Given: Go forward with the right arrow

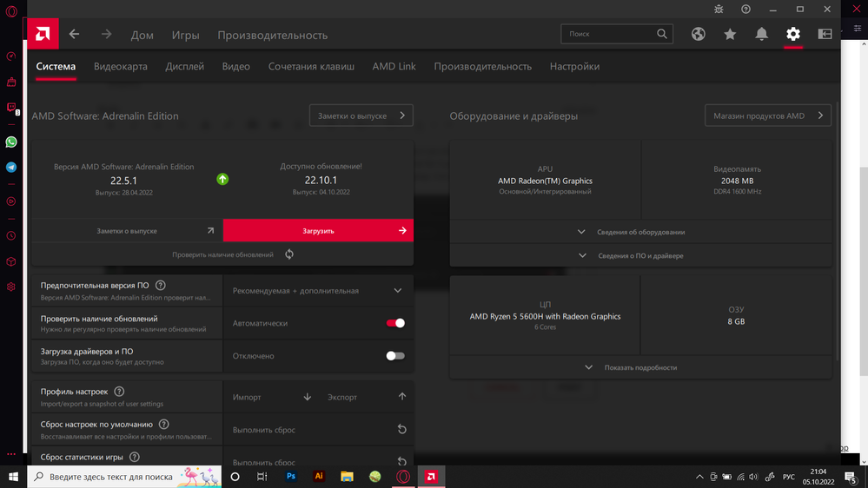Looking at the screenshot, I should point(106,35).
